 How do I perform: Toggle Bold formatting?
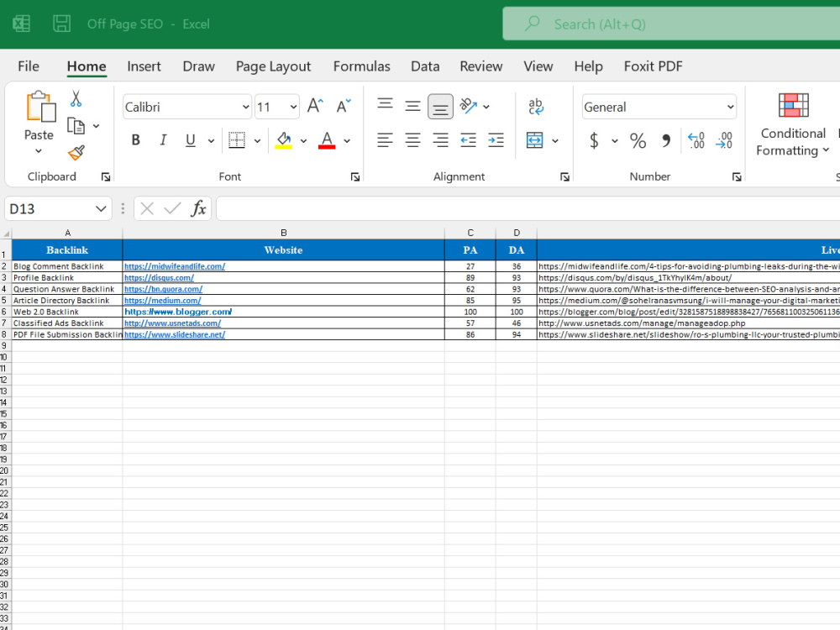click(x=135, y=140)
